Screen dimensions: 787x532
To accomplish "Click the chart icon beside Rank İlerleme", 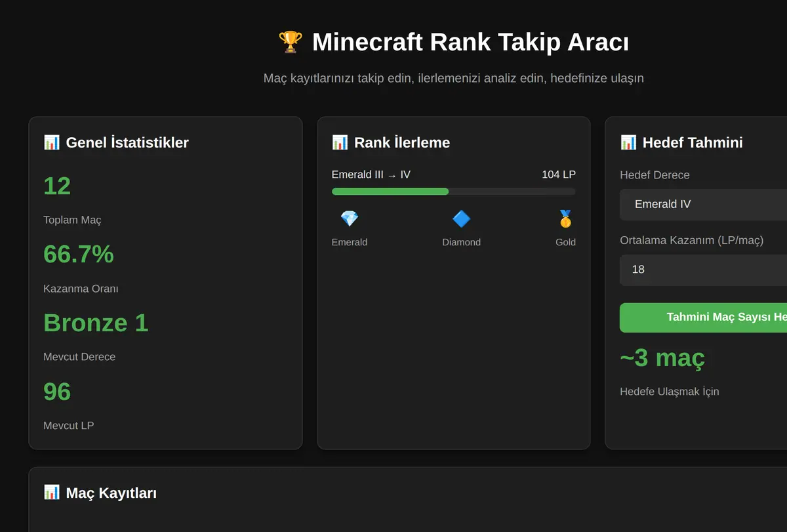I will [x=340, y=142].
